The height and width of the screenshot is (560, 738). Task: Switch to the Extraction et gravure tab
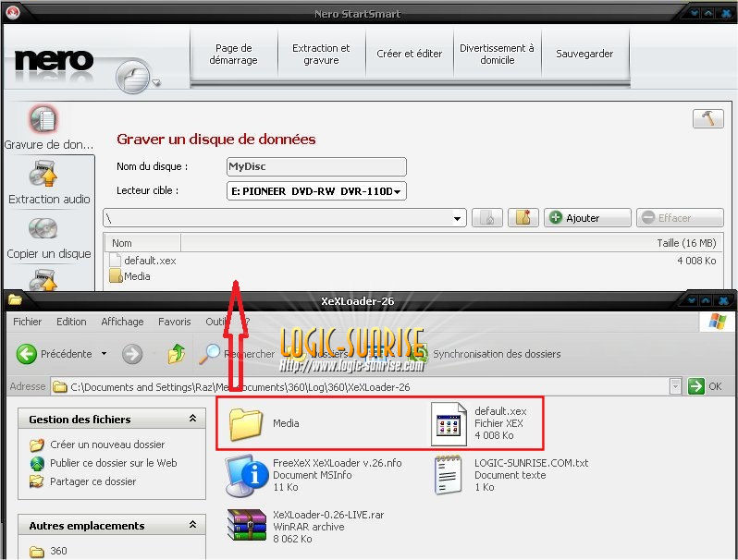321,55
